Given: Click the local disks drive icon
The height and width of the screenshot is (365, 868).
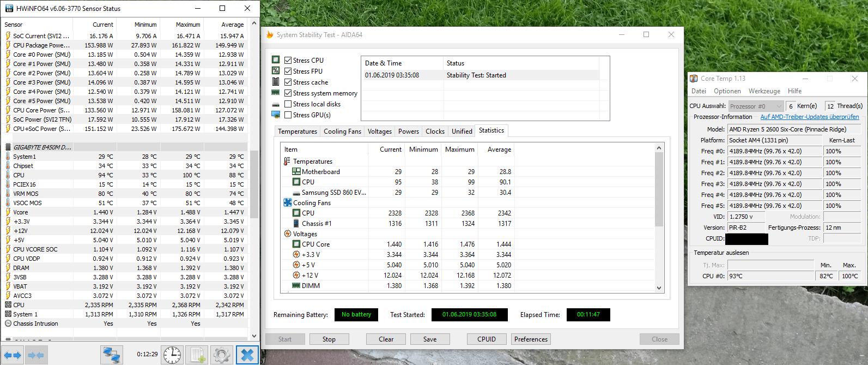Looking at the screenshot, I should pos(276,104).
